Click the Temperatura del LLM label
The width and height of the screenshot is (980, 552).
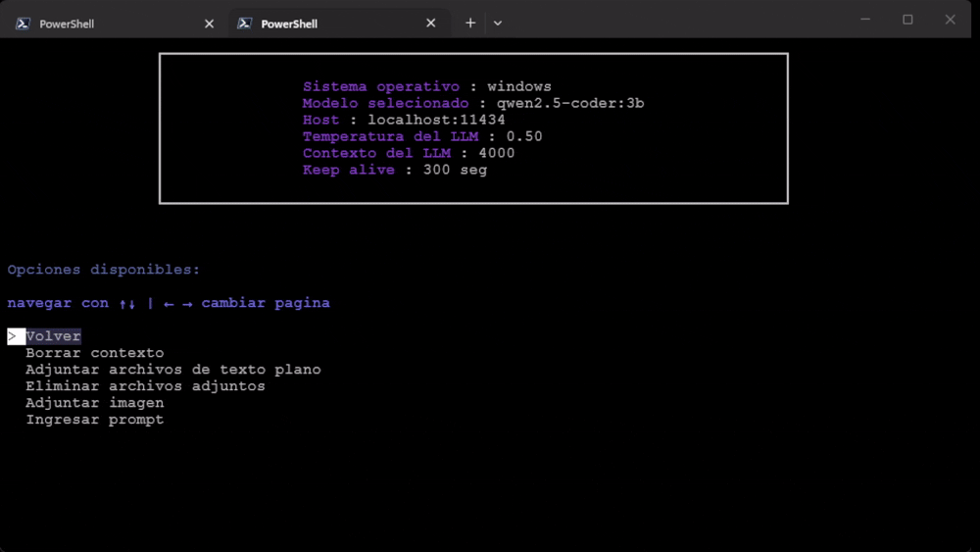pyautogui.click(x=390, y=136)
